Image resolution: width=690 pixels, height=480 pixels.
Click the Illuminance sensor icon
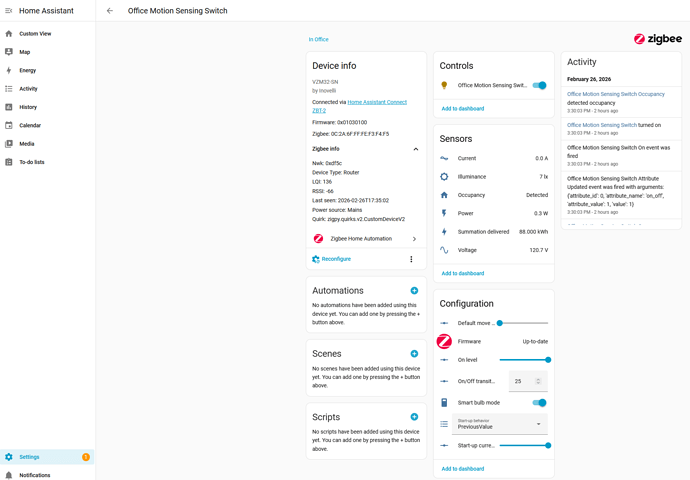click(444, 176)
